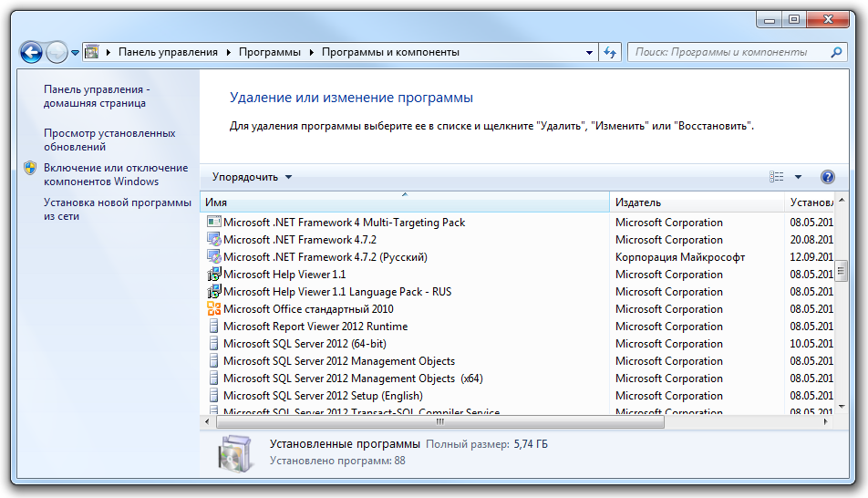
Task: Click date '20.08.201' for .NET Framework 4.7.2
Action: [x=811, y=239]
